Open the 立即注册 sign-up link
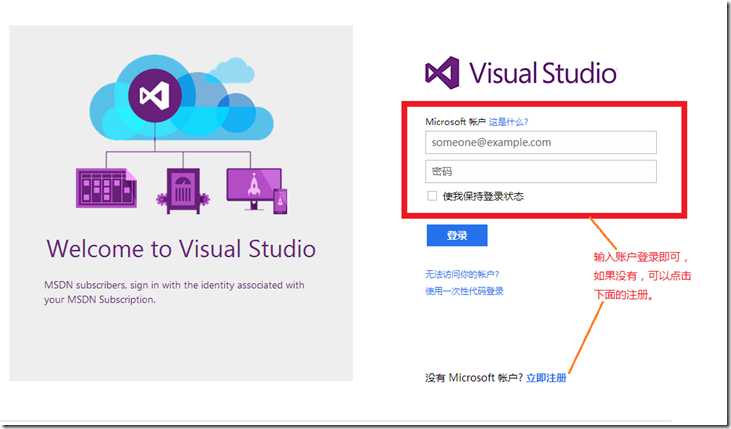The image size is (731, 429). coord(546,378)
